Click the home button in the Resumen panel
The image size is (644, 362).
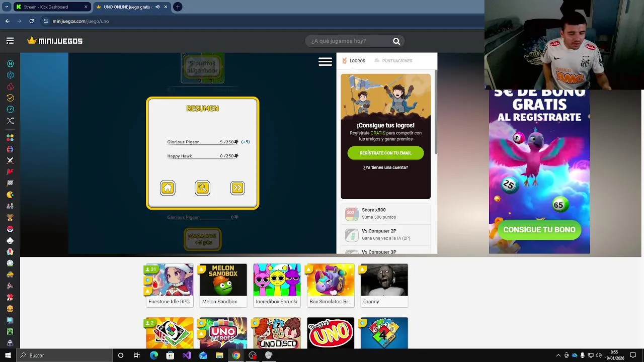[168, 188]
